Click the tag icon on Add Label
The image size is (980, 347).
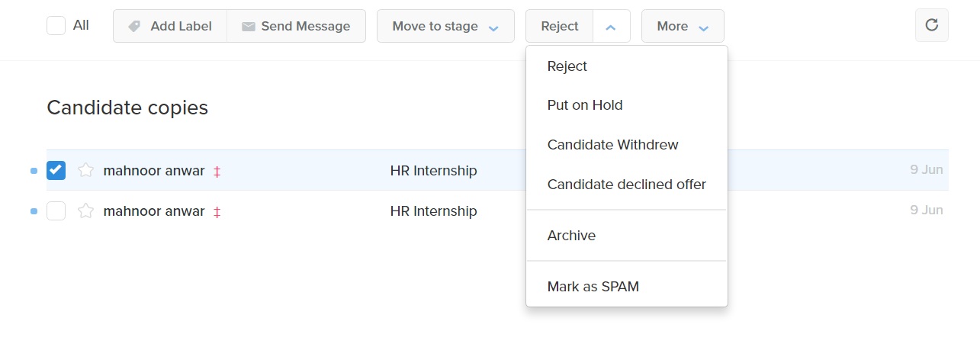click(x=134, y=26)
